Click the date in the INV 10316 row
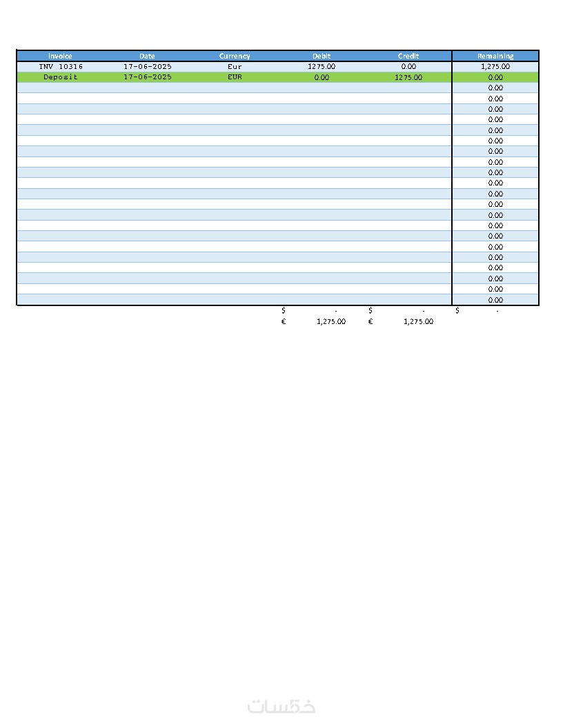Screen dimensions: 563x728 147,66
